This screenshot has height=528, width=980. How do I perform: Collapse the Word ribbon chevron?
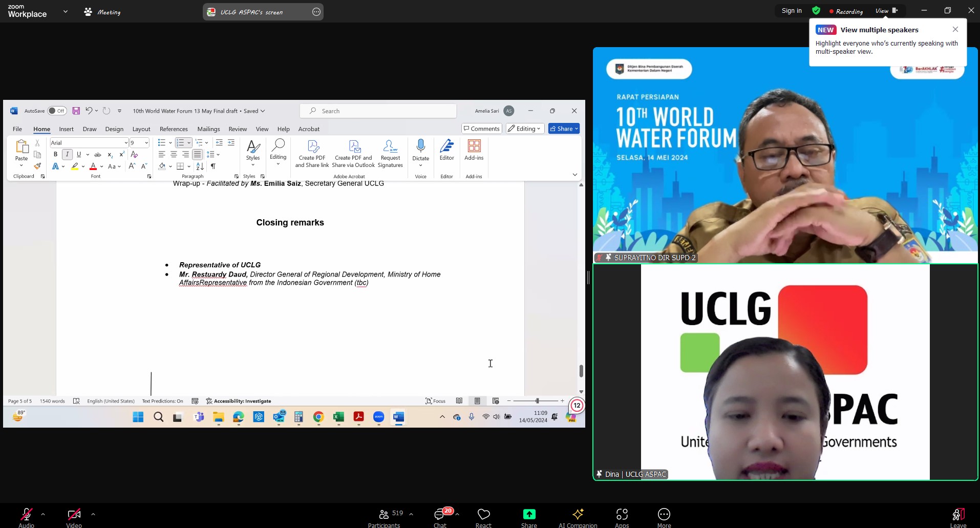point(575,175)
